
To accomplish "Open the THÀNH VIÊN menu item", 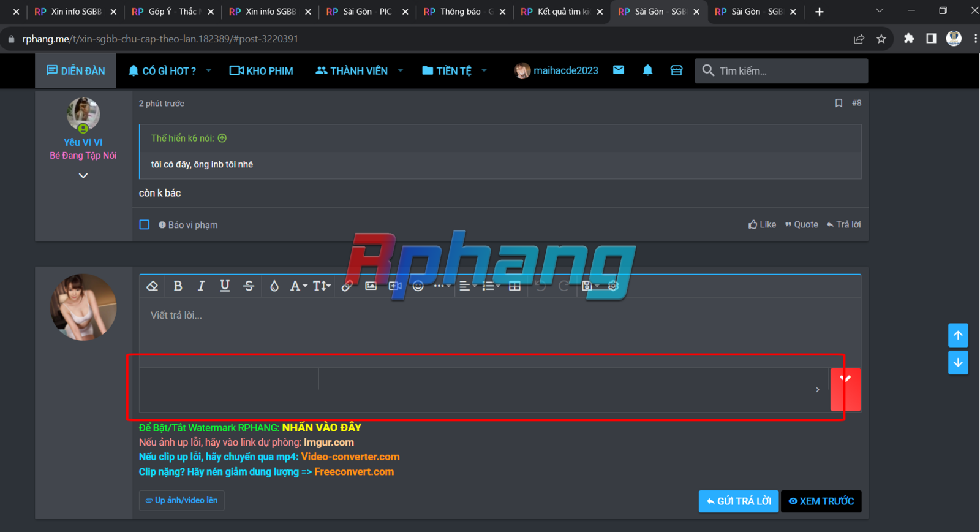I will click(x=352, y=70).
